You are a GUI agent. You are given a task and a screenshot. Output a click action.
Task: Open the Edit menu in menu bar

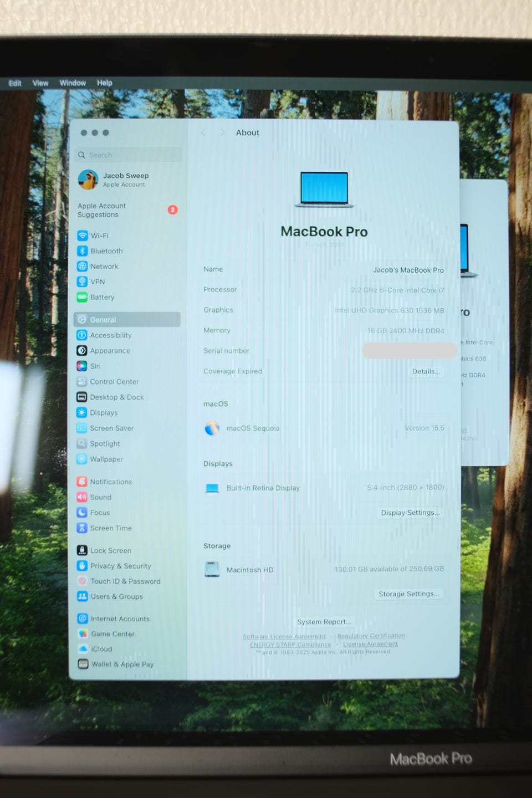(15, 83)
